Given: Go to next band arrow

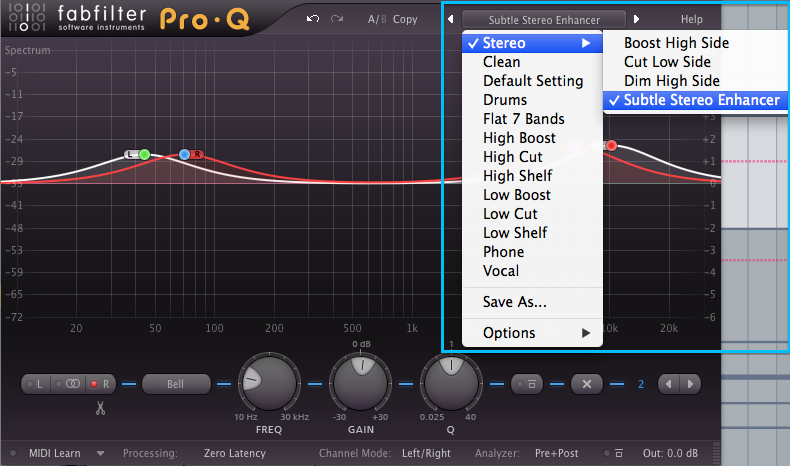Looking at the screenshot, I should pos(690,384).
